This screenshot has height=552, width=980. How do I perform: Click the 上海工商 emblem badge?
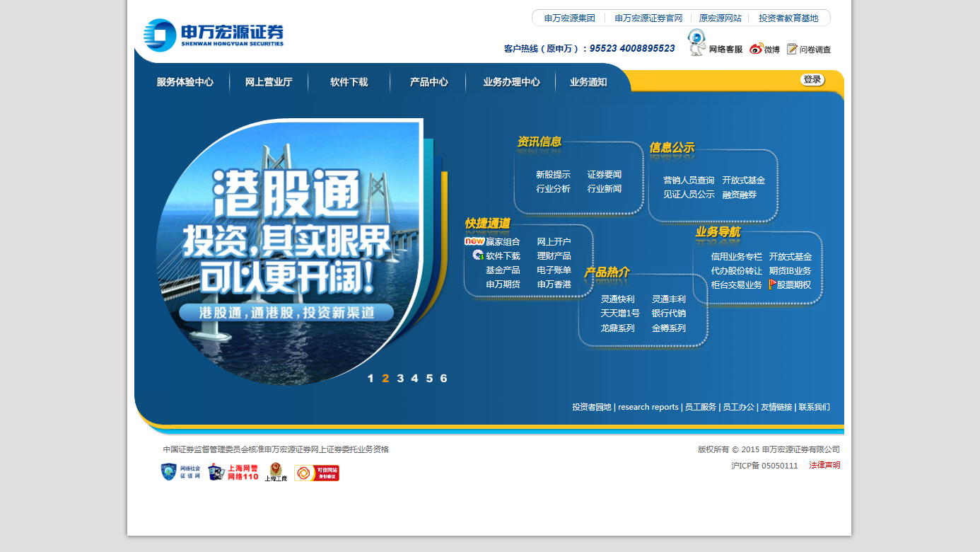[276, 472]
